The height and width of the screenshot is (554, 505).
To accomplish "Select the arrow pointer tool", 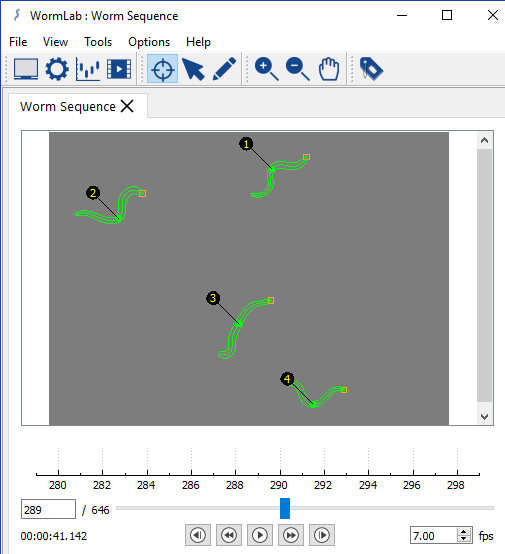I will 193,69.
